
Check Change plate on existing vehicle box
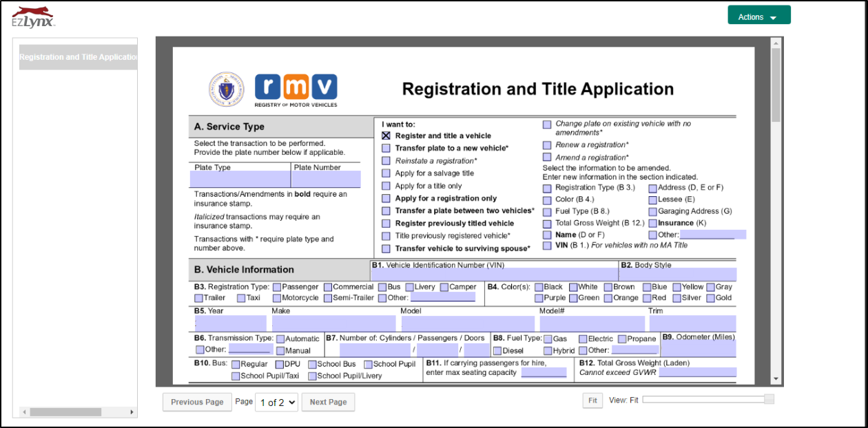pos(547,125)
